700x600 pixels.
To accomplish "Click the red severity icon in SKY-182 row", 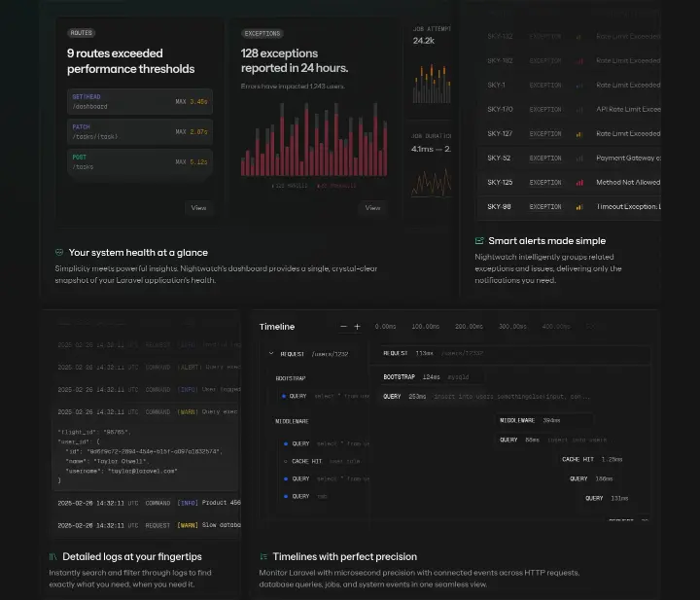I will click(x=579, y=60).
